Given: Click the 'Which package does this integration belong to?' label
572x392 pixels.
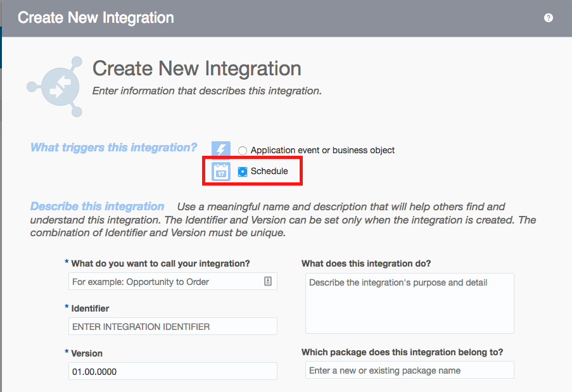Looking at the screenshot, I should pyautogui.click(x=406, y=352).
